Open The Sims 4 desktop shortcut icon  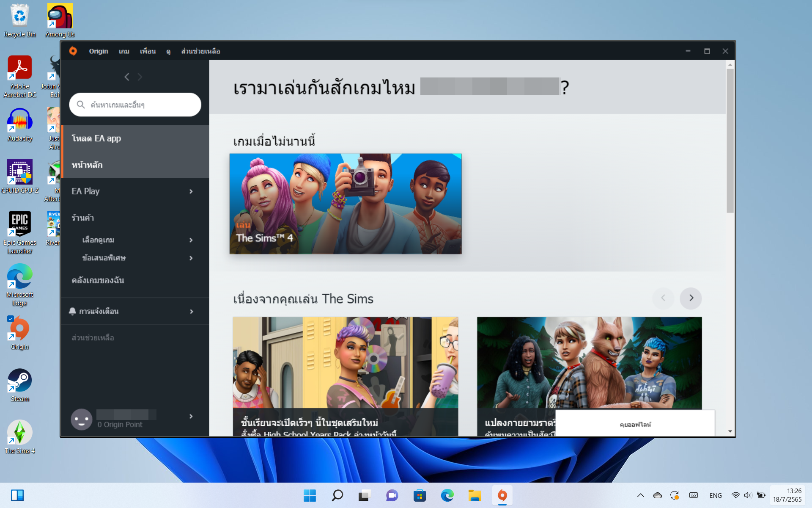click(x=19, y=433)
